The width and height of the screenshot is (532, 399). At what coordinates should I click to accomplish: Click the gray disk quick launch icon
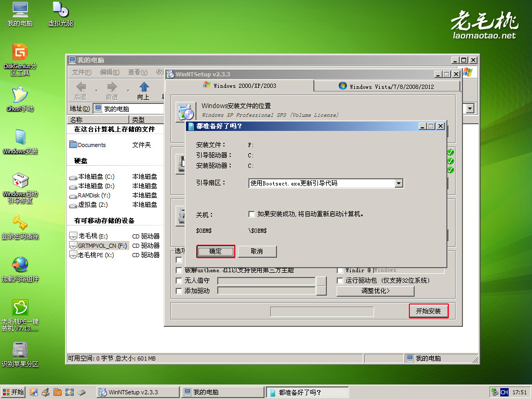point(82,392)
